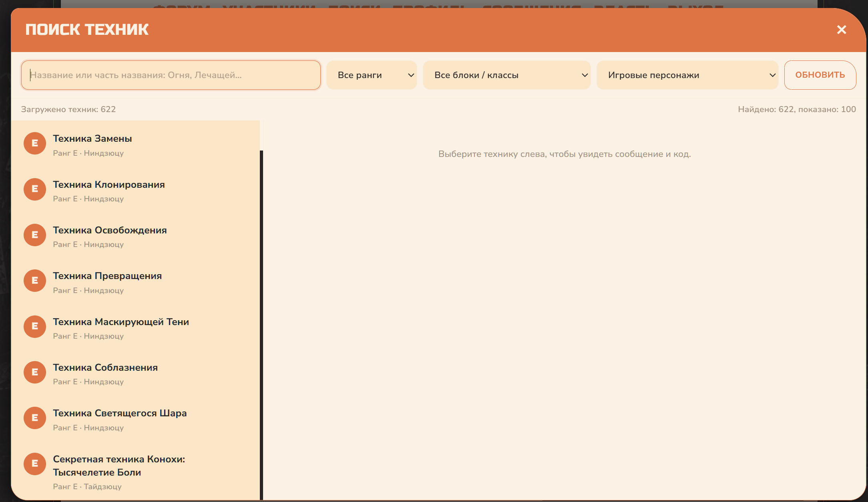Image resolution: width=868 pixels, height=502 pixels.
Task: Open the Все ранги dropdown
Action: (x=372, y=75)
